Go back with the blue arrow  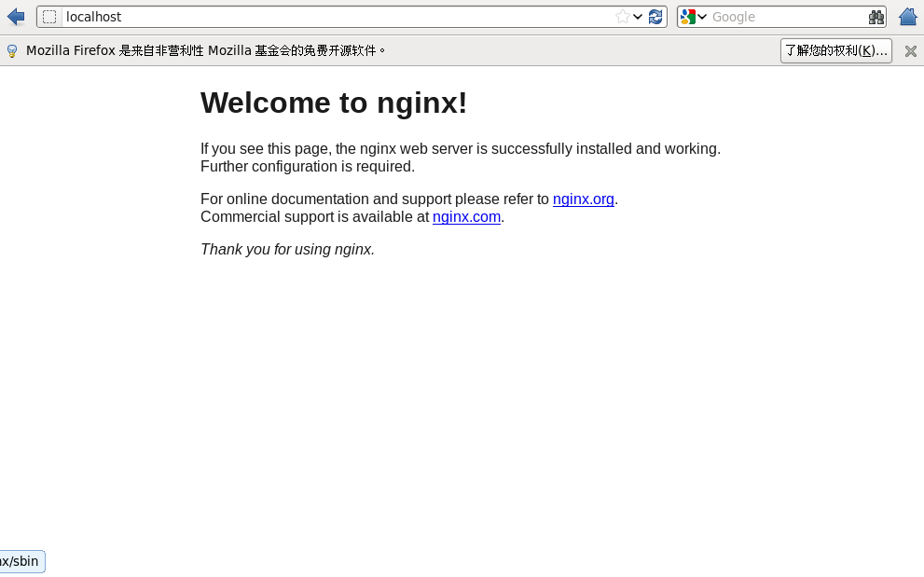(16, 17)
